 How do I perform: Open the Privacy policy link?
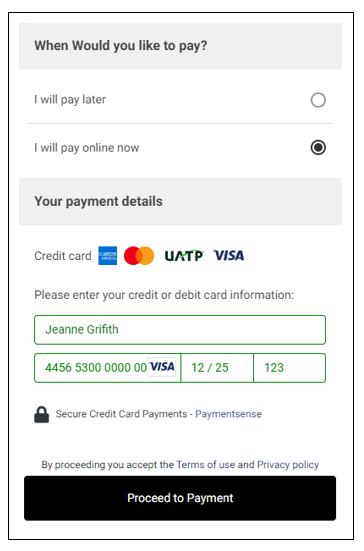coord(288,465)
